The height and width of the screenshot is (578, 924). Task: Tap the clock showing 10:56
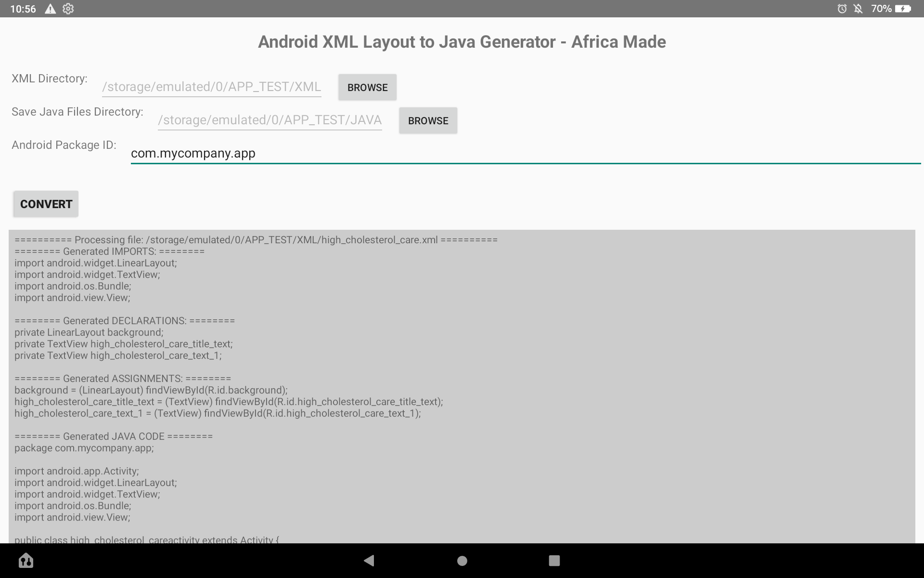coord(23,8)
